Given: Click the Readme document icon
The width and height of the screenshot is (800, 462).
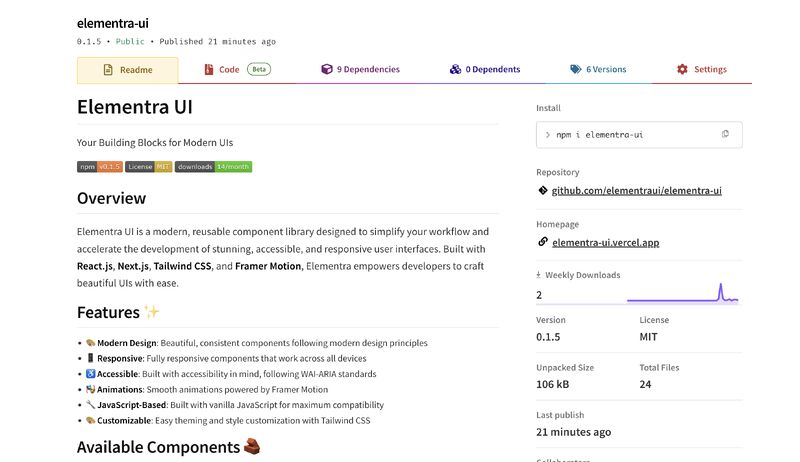Looking at the screenshot, I should [x=108, y=69].
